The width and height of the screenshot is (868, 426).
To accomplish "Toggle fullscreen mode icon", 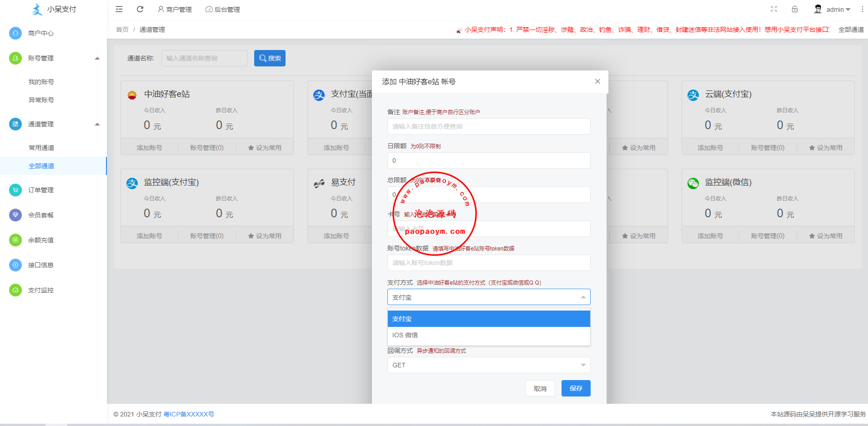I will pos(774,9).
